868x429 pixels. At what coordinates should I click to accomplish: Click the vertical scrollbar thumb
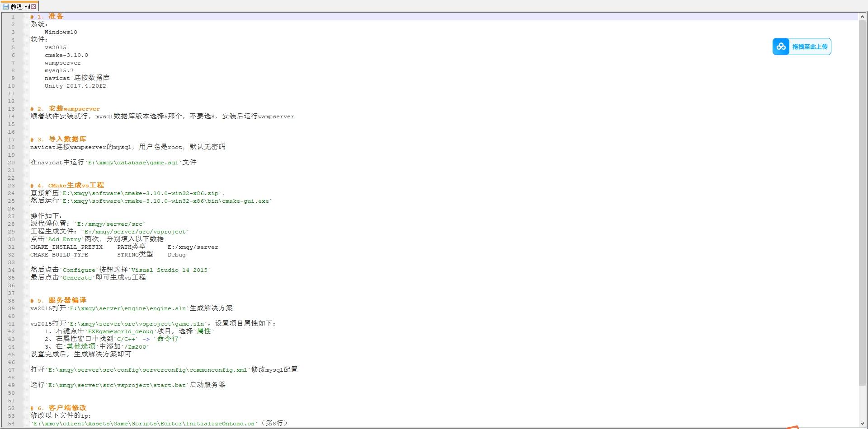pyautogui.click(x=863, y=203)
